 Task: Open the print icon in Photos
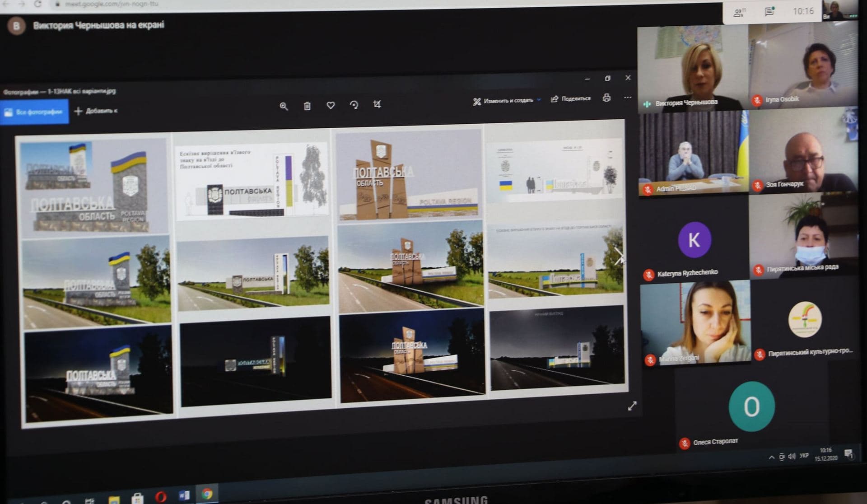pos(606,98)
